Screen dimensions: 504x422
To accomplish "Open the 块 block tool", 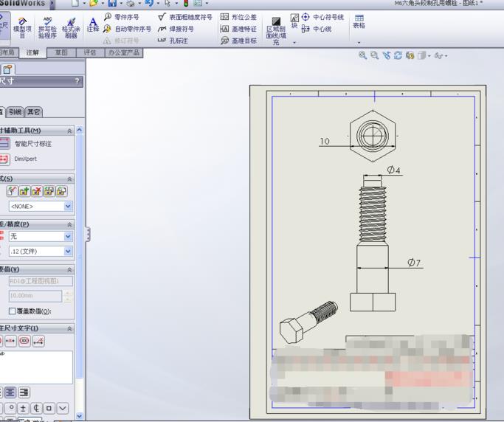I will pos(294,21).
